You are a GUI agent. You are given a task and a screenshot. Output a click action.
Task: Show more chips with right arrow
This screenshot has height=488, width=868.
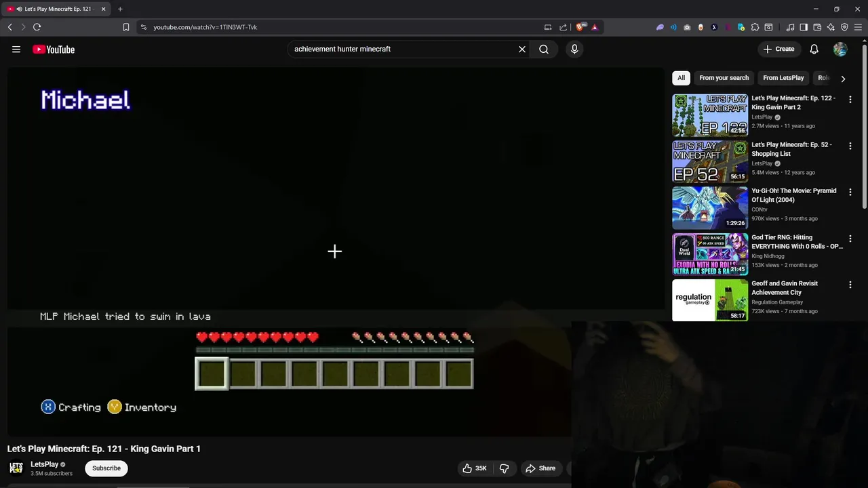pyautogui.click(x=843, y=79)
